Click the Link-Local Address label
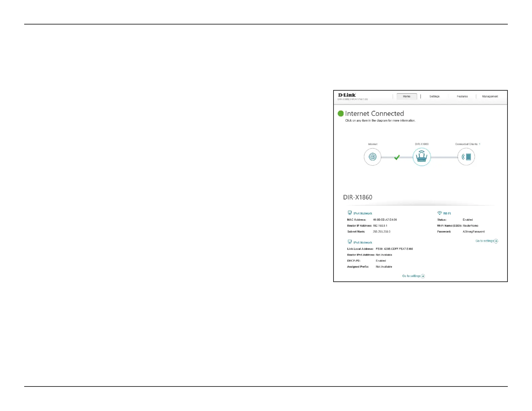This screenshot has width=532, height=411. pyautogui.click(x=360, y=249)
